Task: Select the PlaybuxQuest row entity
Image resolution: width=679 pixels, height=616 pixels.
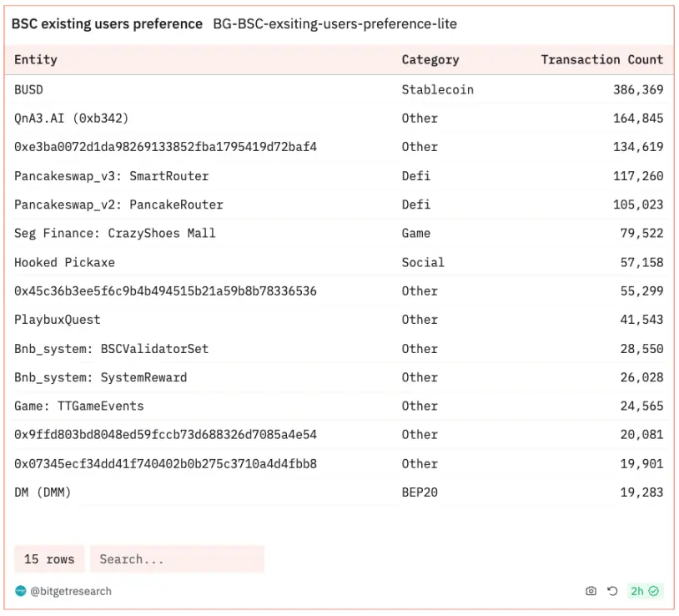Action: pyautogui.click(x=57, y=320)
